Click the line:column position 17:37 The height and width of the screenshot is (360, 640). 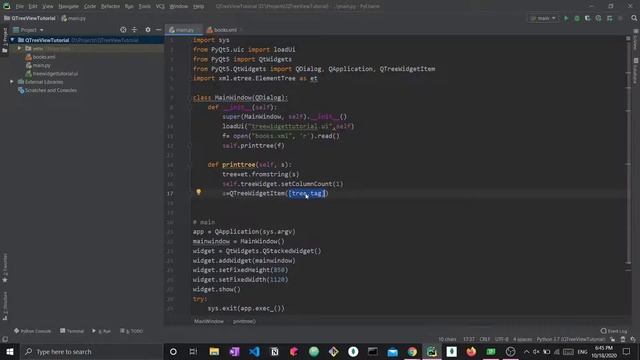click(x=469, y=339)
